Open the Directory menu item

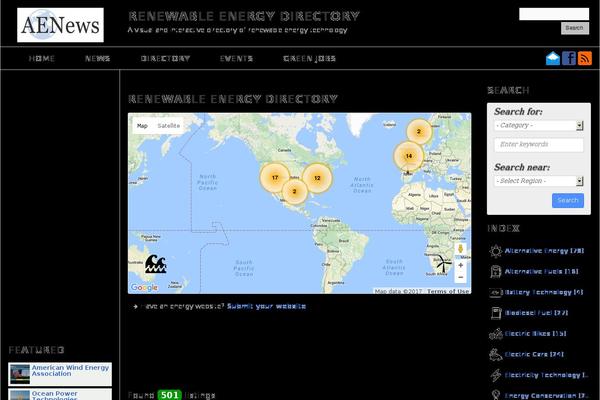pyautogui.click(x=165, y=59)
